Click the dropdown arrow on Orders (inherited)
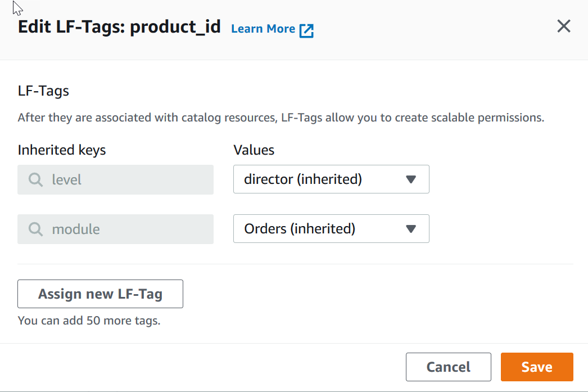The width and height of the screenshot is (588, 392). pos(411,229)
